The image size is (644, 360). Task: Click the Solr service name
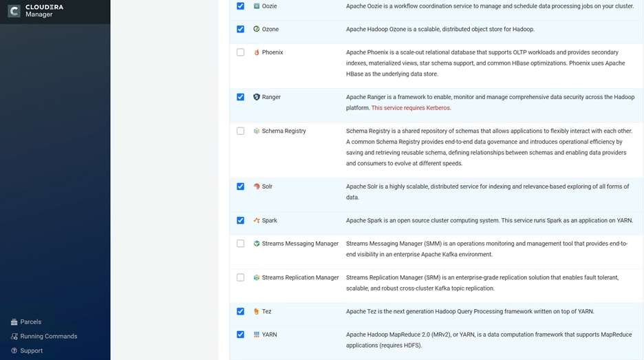click(267, 186)
